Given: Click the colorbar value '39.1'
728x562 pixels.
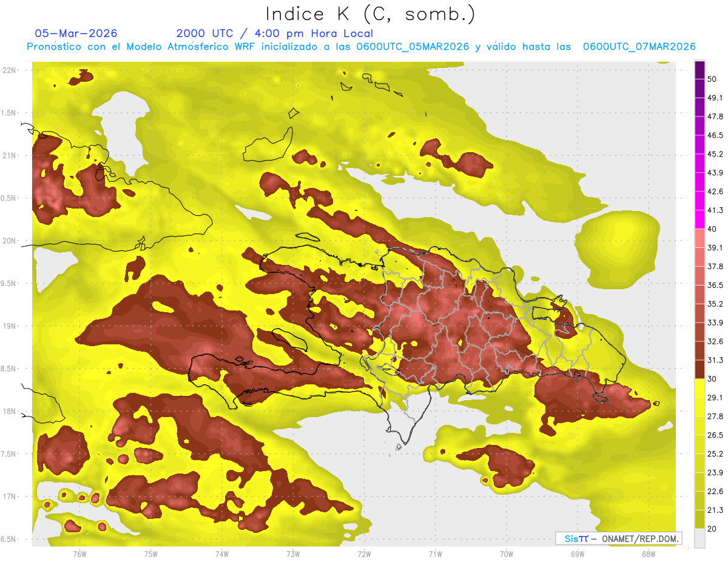Looking at the screenshot, I should [x=715, y=247].
